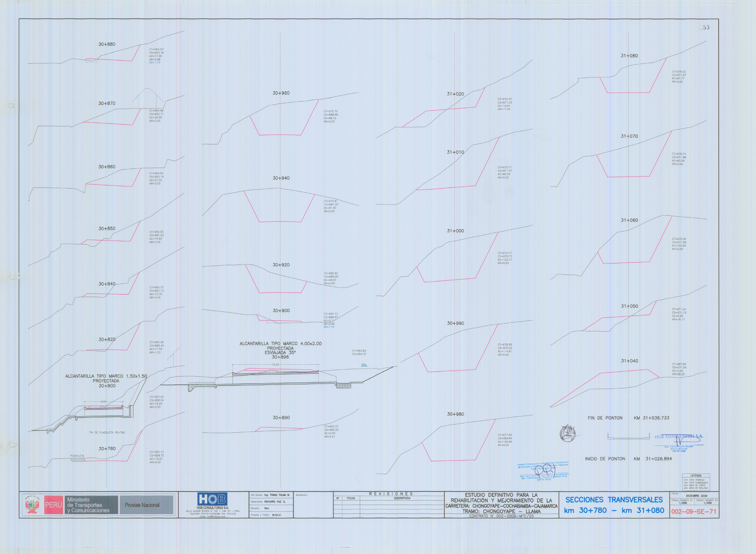Click the ALCANTARILLA TIPO MARCO 1.50x1.50 heading
Viewport: 756px width, 554px height.
[x=106, y=376]
